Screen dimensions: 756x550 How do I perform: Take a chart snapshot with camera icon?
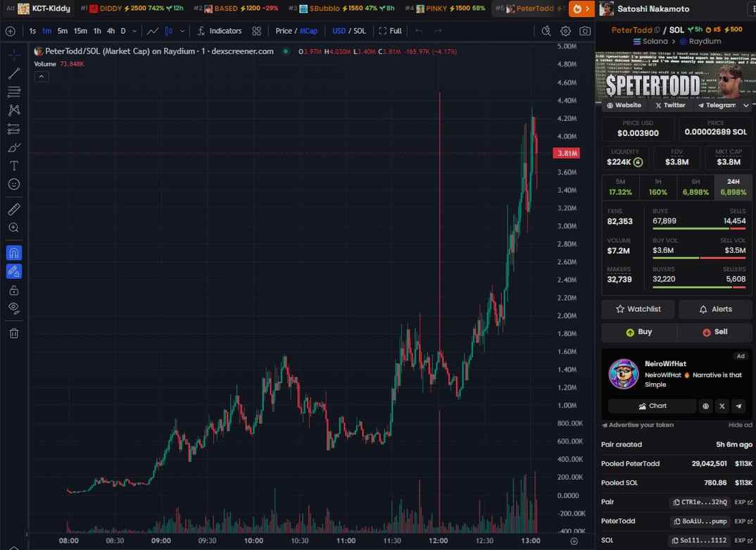[585, 32]
